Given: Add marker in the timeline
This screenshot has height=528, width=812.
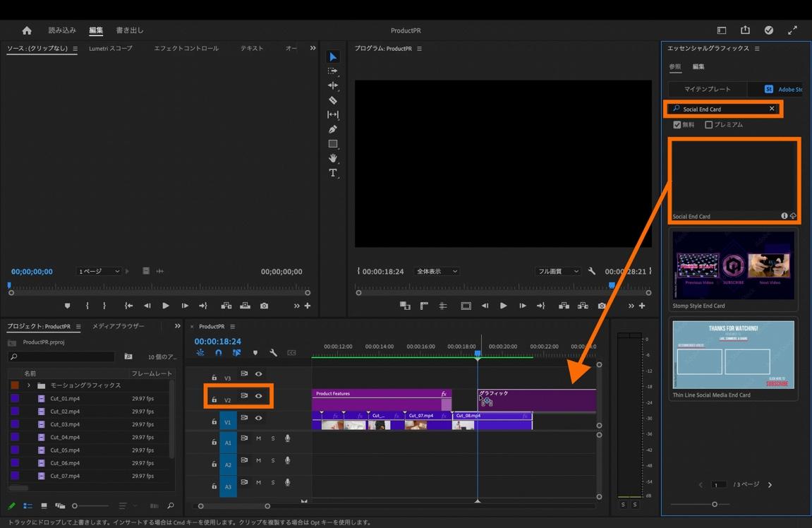Looking at the screenshot, I should (x=255, y=353).
